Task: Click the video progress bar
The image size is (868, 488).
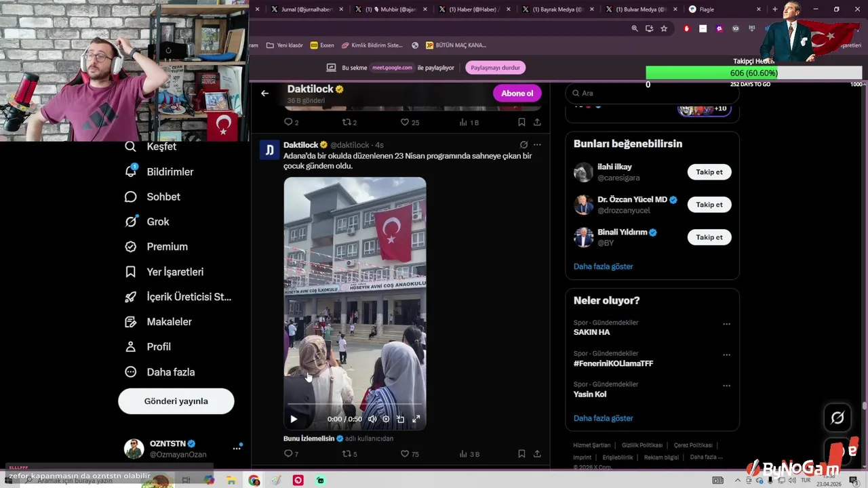Action: 355,405
